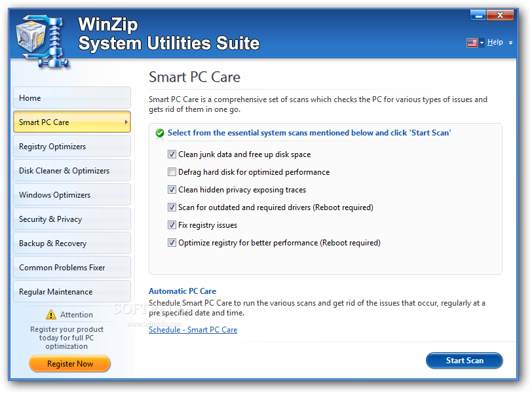This screenshot has height=394, width=532.
Task: Click the Start Scan button
Action: [x=464, y=361]
